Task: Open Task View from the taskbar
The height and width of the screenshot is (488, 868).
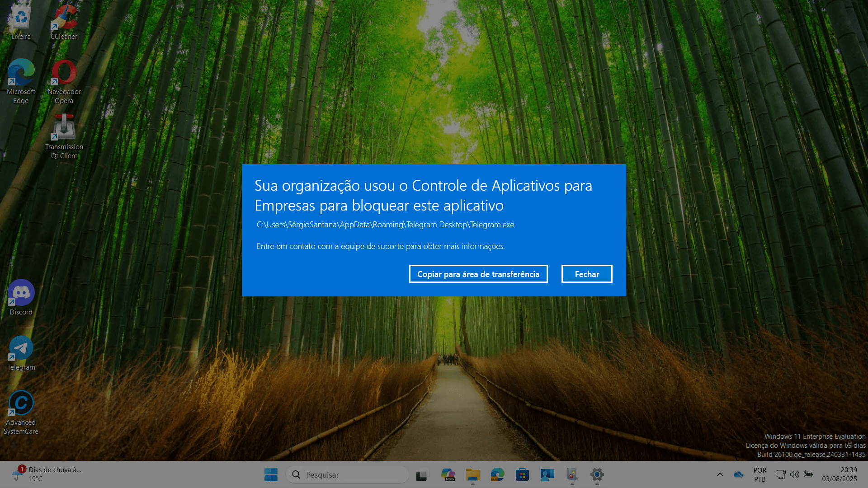Action: pos(422,474)
